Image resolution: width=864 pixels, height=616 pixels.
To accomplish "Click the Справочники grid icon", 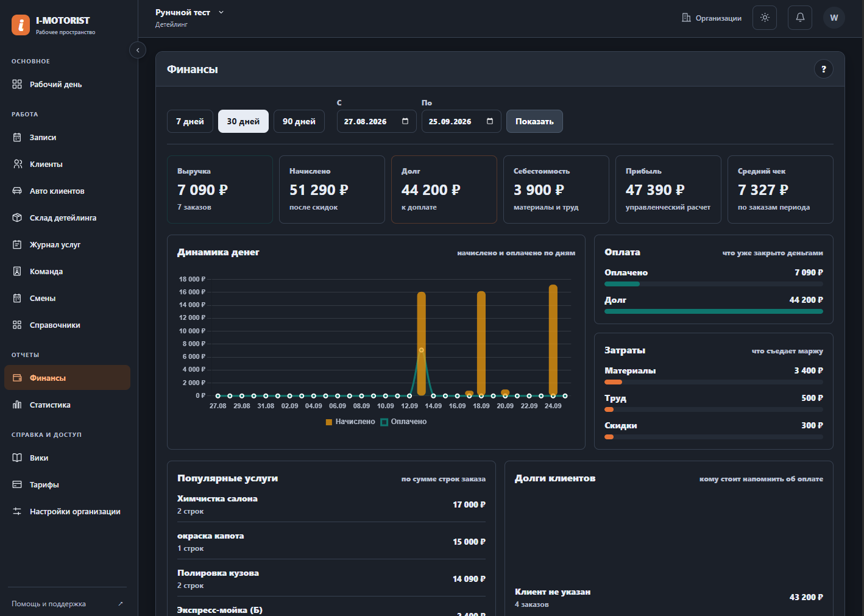I will (17, 325).
